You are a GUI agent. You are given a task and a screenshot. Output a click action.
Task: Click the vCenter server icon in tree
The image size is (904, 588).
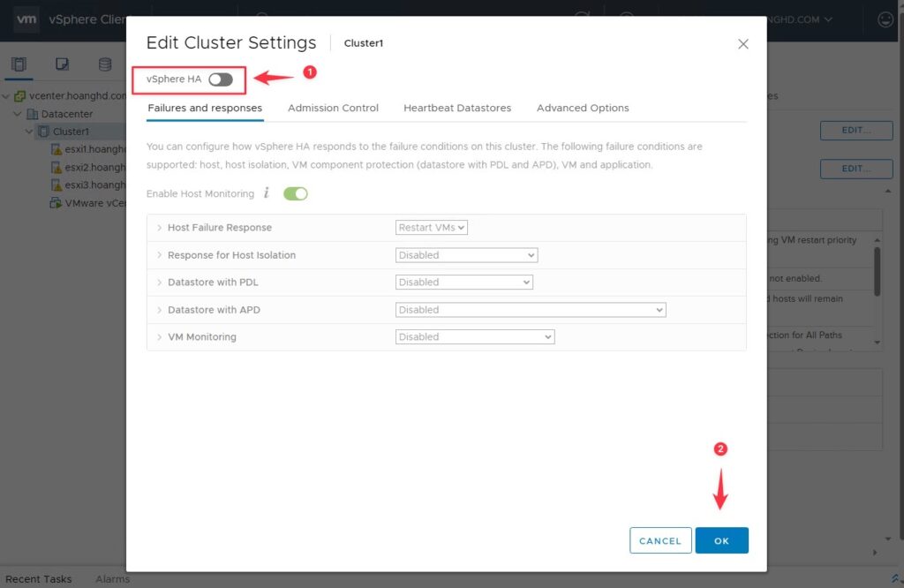[20, 96]
